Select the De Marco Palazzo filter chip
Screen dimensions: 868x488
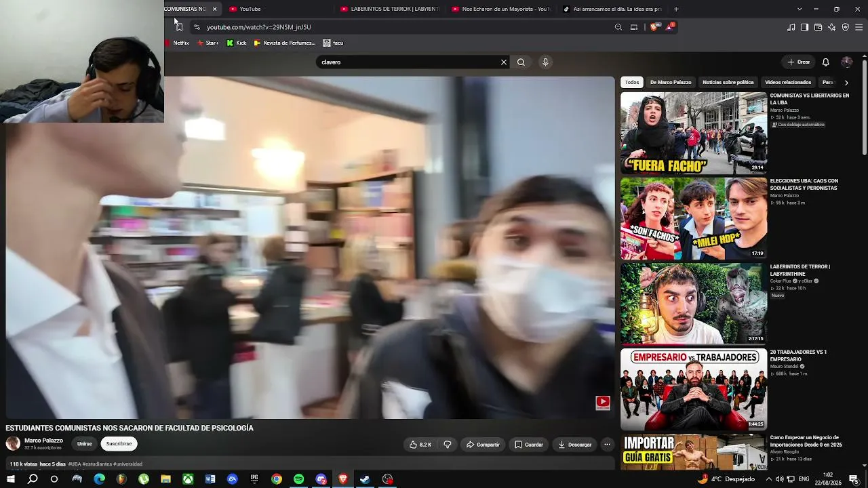[671, 82]
